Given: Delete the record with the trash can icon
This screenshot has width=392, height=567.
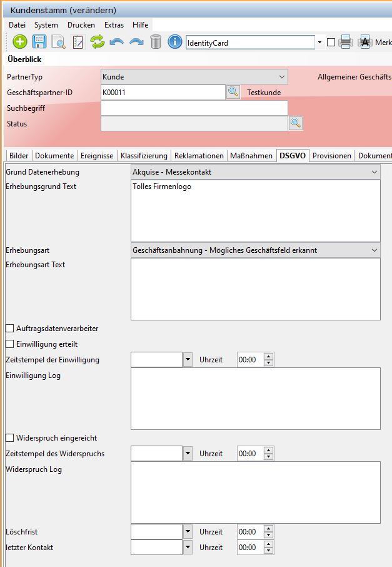Looking at the screenshot, I should tap(156, 42).
